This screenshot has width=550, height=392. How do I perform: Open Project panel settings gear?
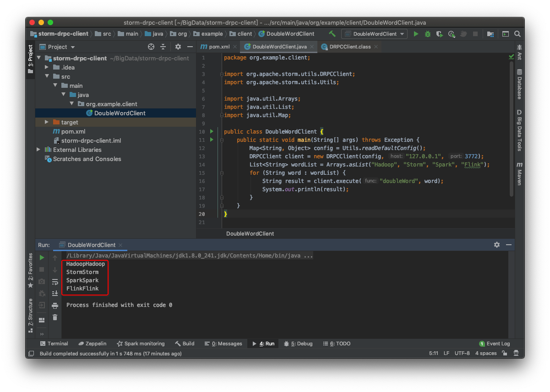178,47
